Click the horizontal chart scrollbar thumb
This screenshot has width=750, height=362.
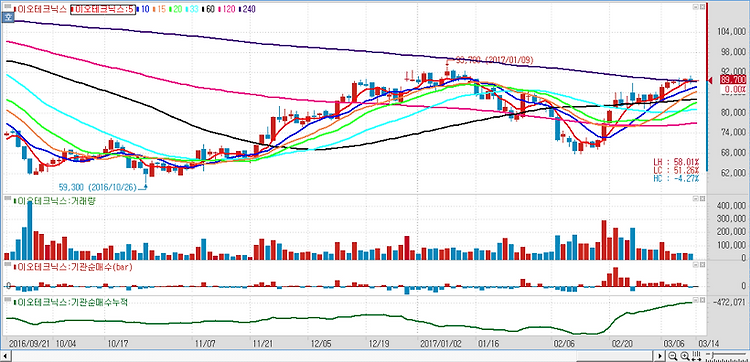(615, 356)
